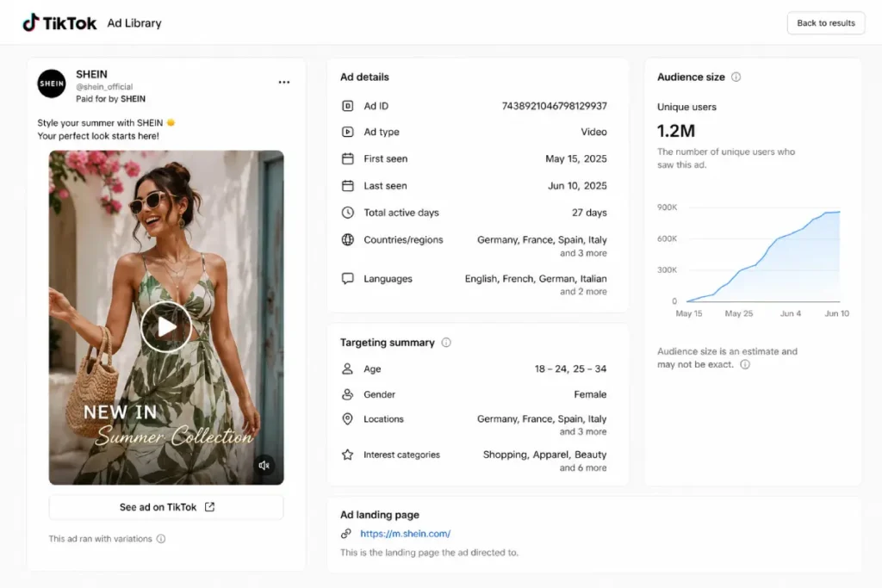Open See ad on TikTok

click(x=166, y=507)
